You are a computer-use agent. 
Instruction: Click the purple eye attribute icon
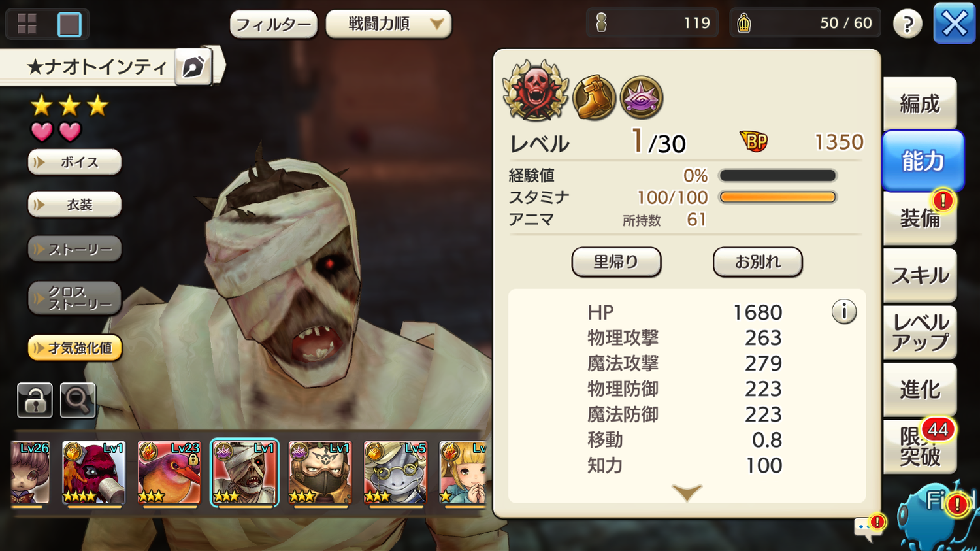click(x=642, y=98)
